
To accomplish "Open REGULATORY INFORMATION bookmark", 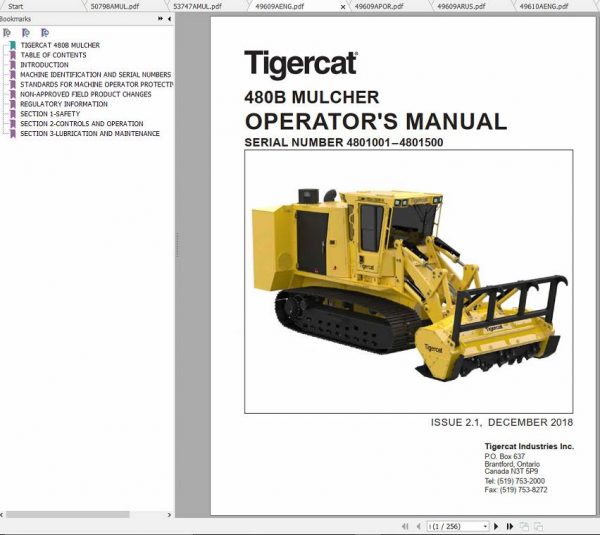I will click(64, 104).
